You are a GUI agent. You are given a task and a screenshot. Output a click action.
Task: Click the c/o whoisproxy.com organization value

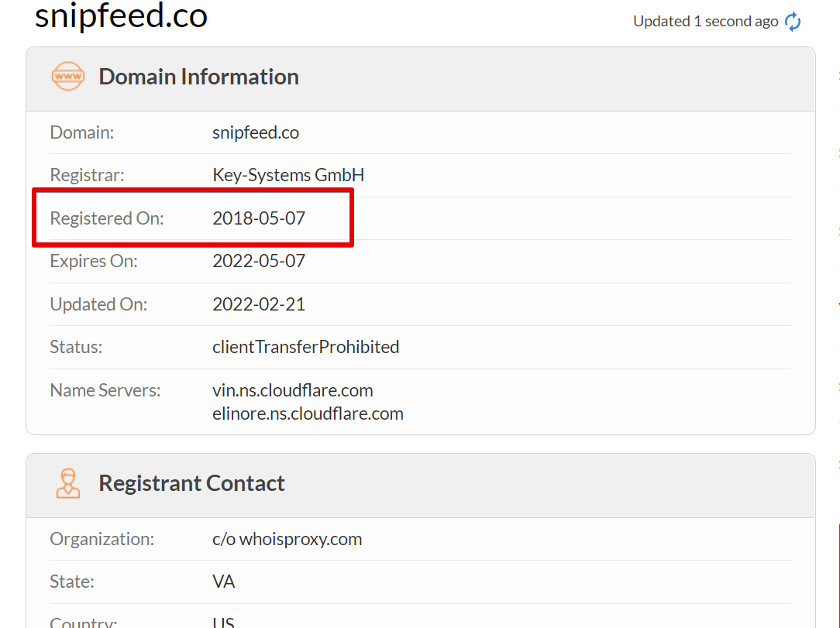click(287, 539)
